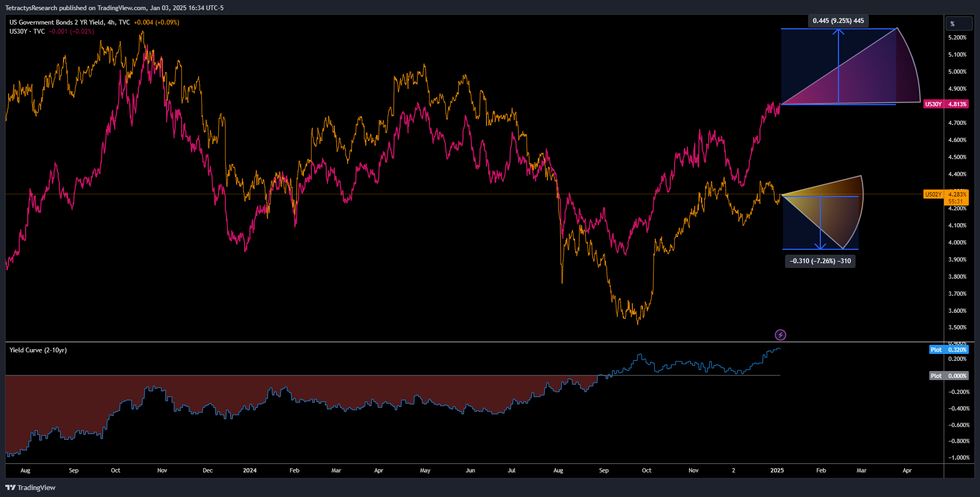Click the 4.700% price axis label

tap(957, 123)
